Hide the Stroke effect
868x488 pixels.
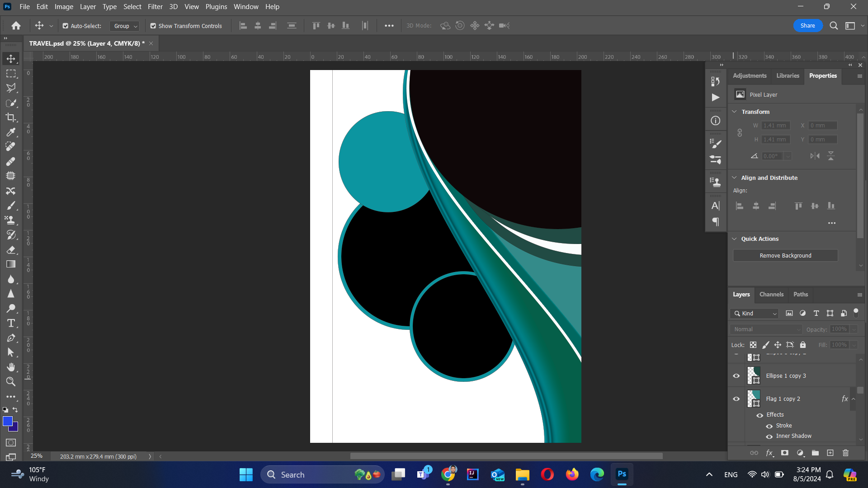pos(769,426)
